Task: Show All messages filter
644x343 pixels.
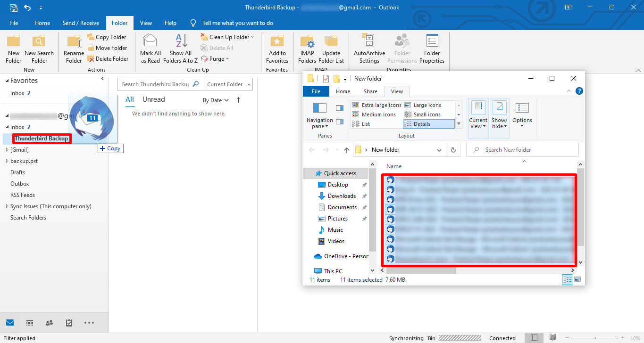Action: (x=130, y=99)
